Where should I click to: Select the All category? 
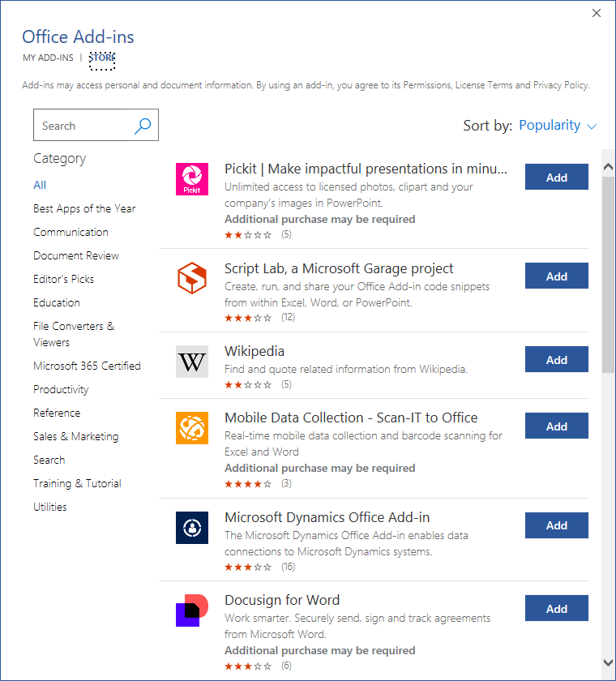click(40, 185)
